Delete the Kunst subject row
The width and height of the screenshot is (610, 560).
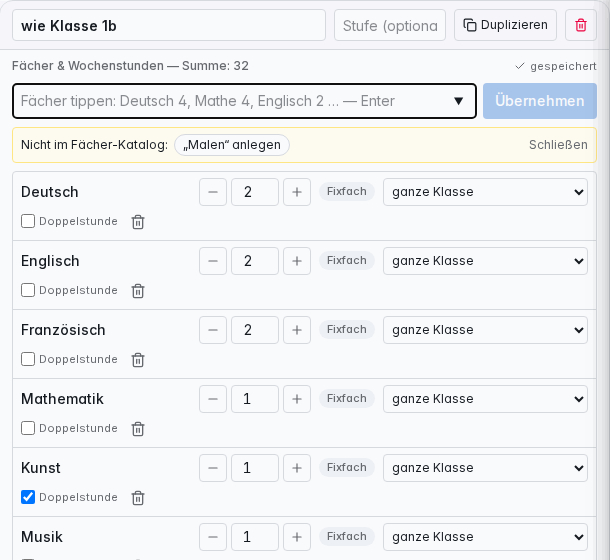138,498
